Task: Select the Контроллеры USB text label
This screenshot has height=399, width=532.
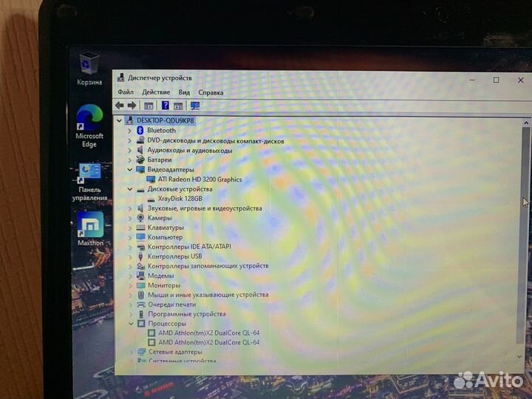Action: [x=174, y=256]
